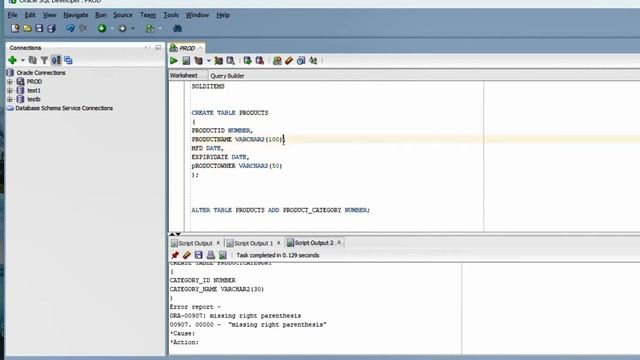Open the Navigate menu
This screenshot has width=640, height=360.
click(76, 15)
